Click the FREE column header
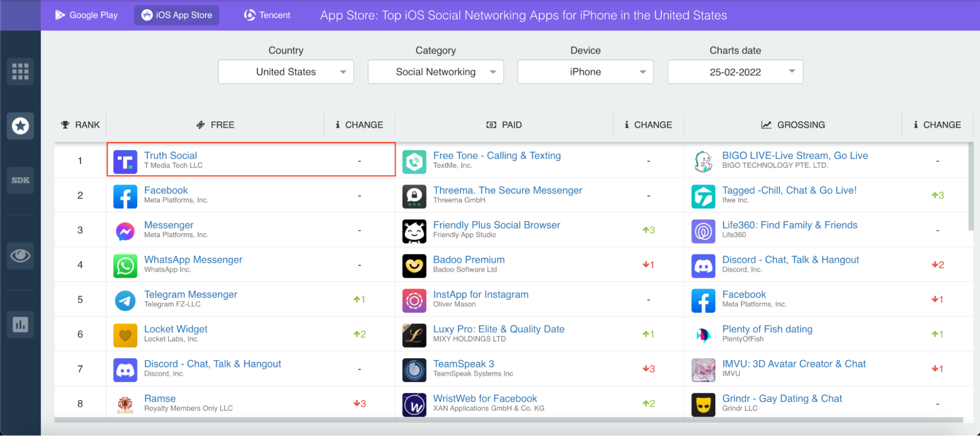This screenshot has width=980, height=436. 215,125
